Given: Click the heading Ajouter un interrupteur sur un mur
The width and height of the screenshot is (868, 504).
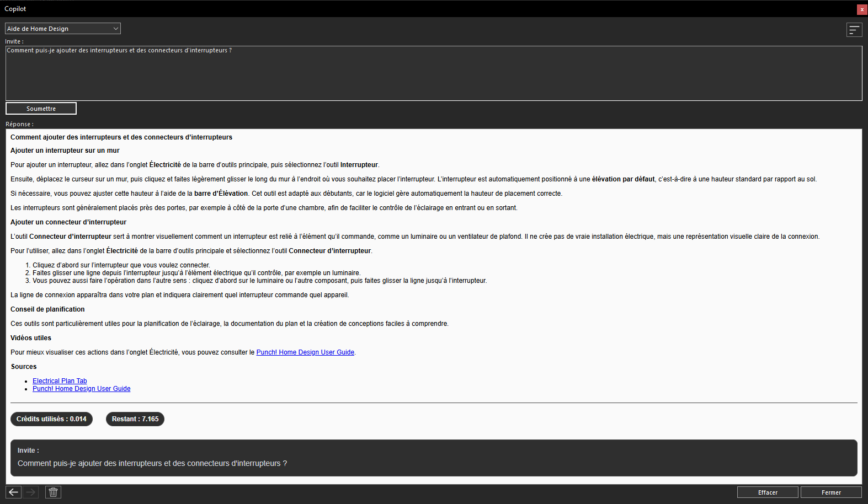Looking at the screenshot, I should (65, 151).
